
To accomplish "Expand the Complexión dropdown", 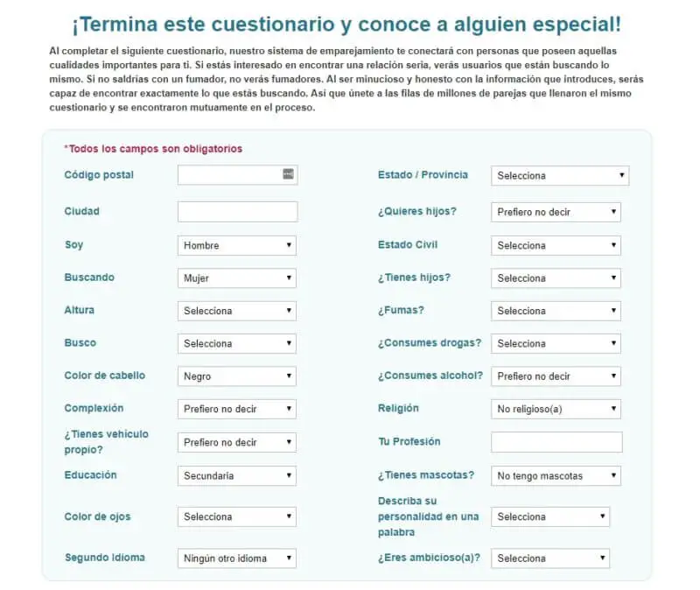I will 237,409.
